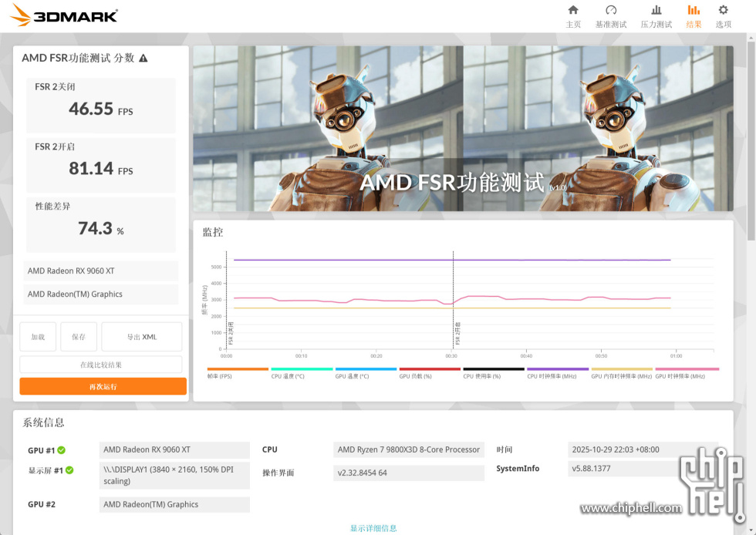Expand 显示详细信息 for system info
The width and height of the screenshot is (756, 535).
click(x=373, y=528)
